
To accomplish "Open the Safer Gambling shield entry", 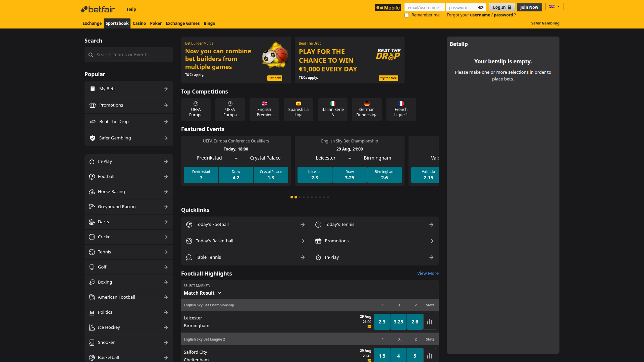I will coord(92,138).
